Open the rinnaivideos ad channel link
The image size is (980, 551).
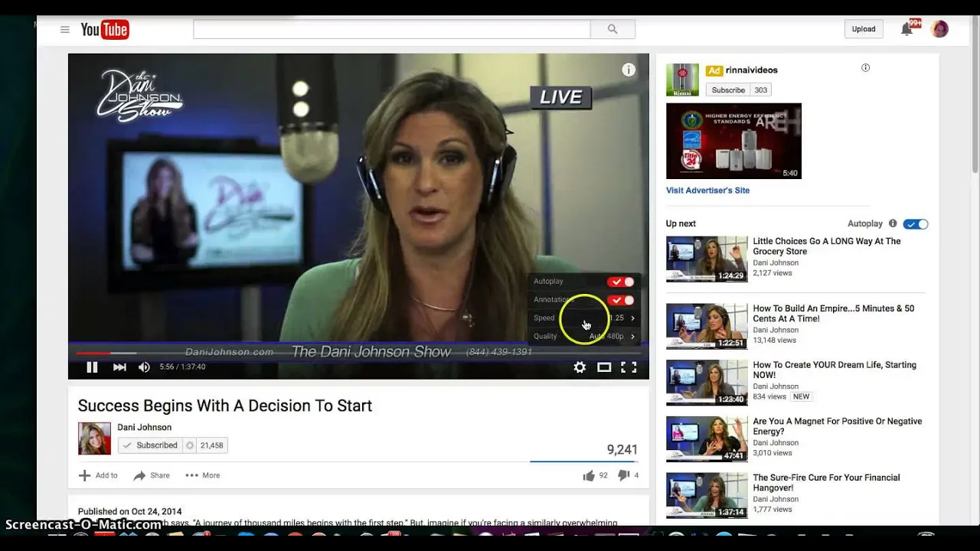click(x=752, y=70)
